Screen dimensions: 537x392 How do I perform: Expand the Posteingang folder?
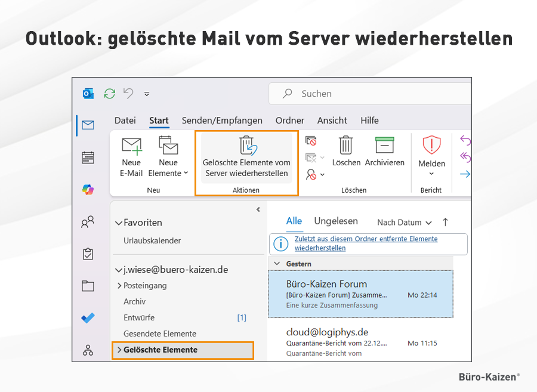coord(119,286)
